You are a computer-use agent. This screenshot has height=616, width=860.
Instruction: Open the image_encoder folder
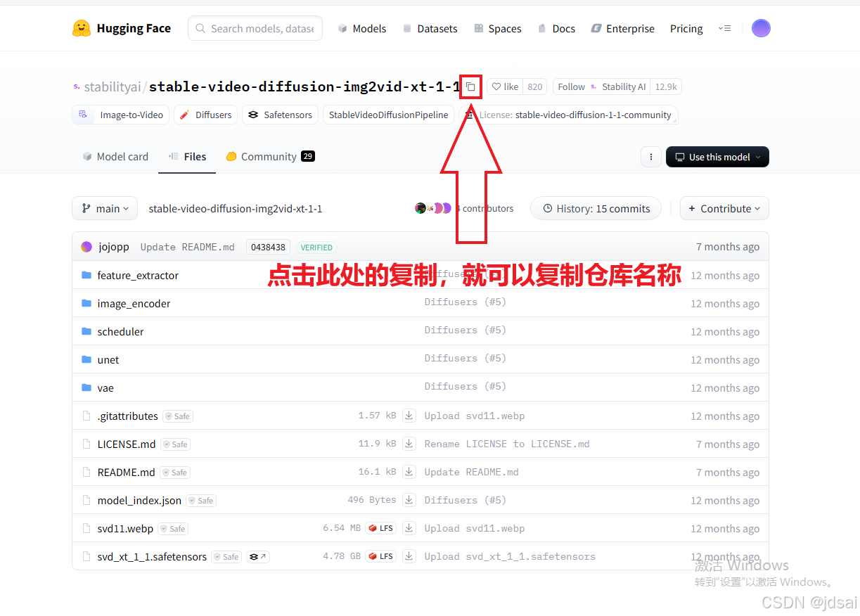point(134,303)
